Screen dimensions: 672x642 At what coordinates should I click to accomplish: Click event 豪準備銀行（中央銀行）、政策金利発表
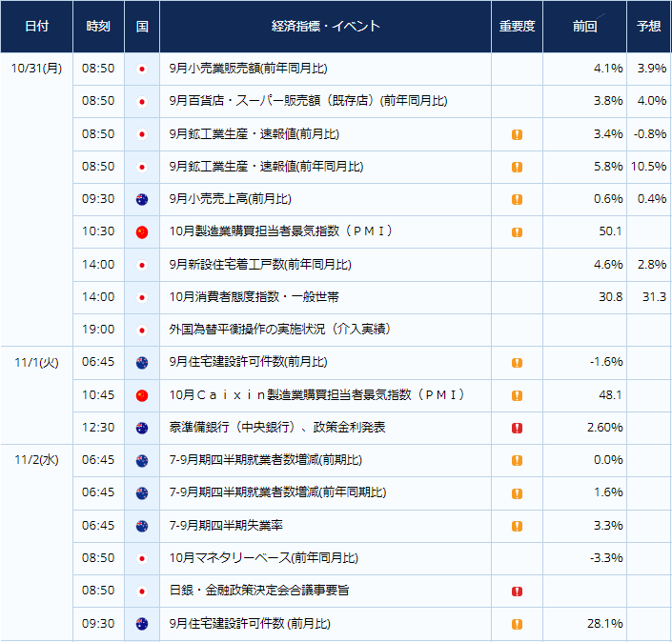[277, 428]
